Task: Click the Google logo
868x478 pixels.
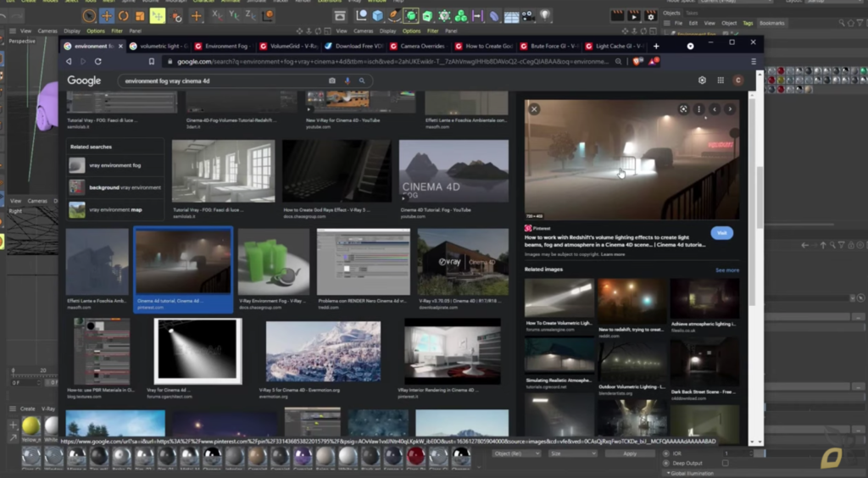Action: coord(84,81)
